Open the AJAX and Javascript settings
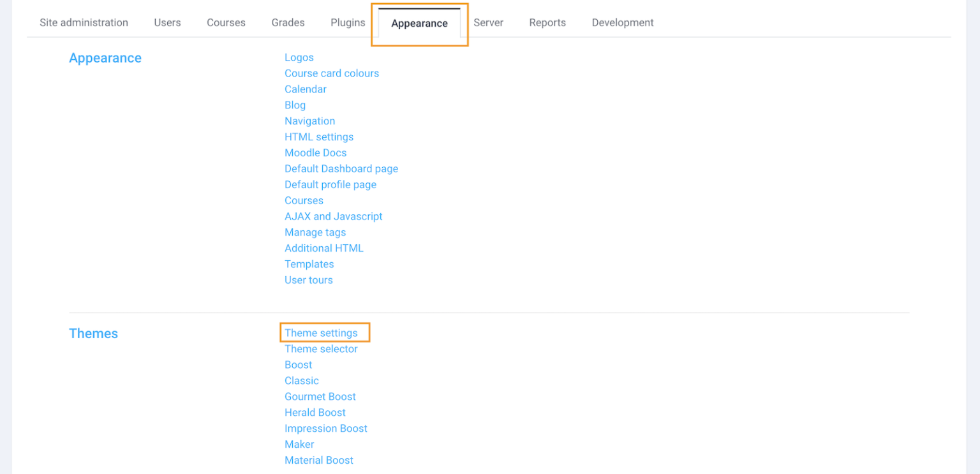This screenshot has width=980, height=474. [333, 216]
